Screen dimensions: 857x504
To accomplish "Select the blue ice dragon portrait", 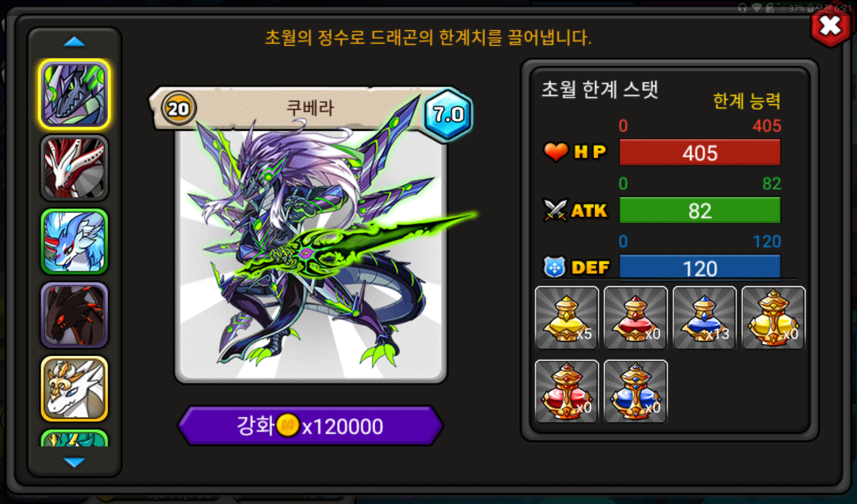I will tap(75, 242).
